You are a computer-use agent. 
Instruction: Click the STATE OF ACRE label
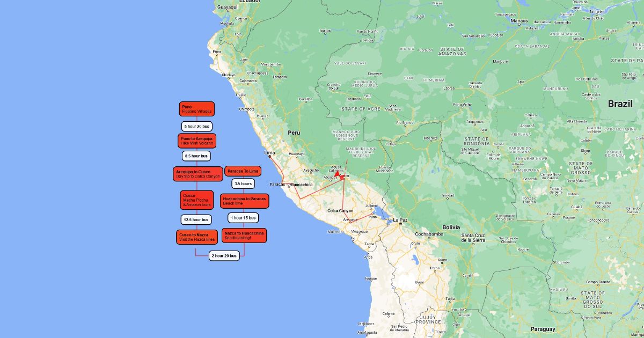pyautogui.click(x=360, y=109)
